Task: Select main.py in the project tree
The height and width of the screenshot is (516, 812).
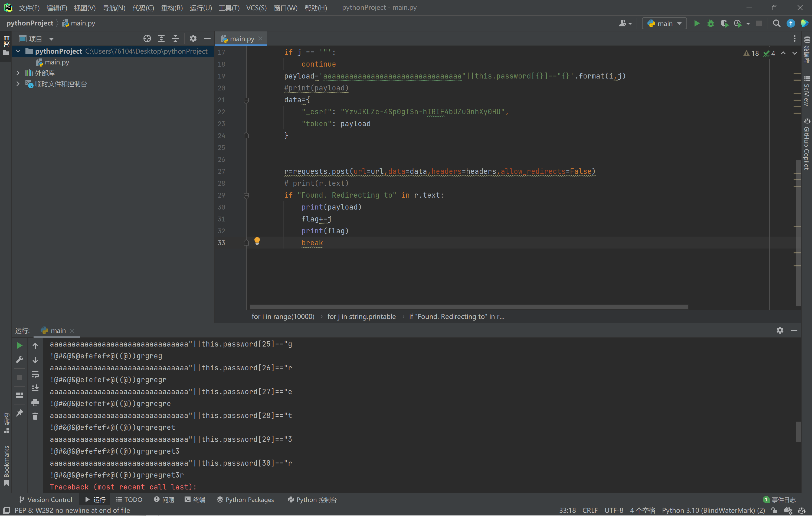Action: coord(53,62)
